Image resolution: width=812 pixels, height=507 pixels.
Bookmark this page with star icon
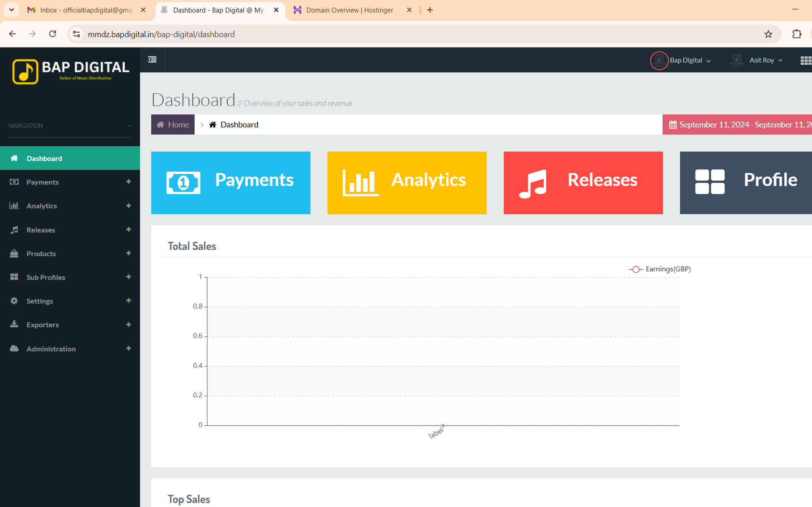coord(768,34)
